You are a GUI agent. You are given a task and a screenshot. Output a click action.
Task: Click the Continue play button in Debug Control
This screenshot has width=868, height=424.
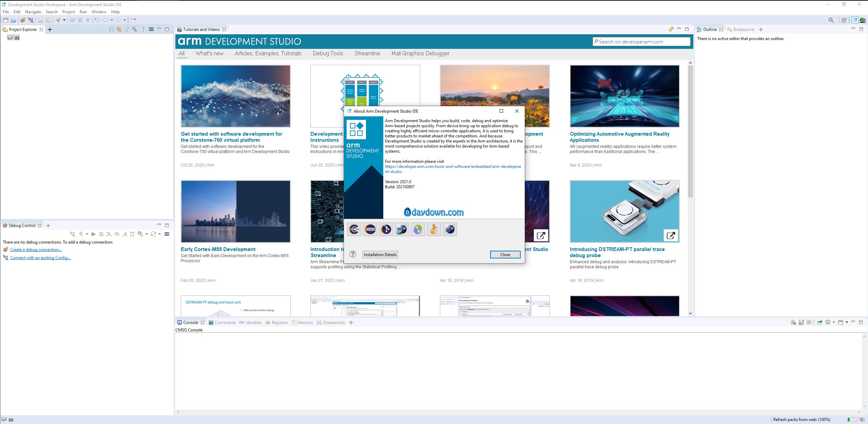94,234
